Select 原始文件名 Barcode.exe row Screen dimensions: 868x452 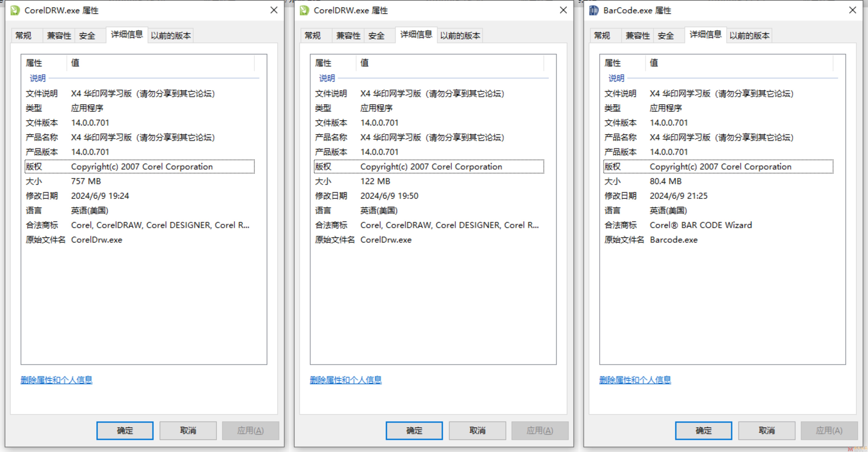pos(718,240)
